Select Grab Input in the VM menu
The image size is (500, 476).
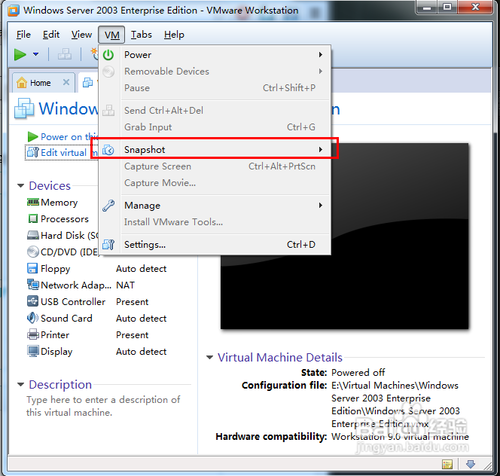(x=215, y=127)
